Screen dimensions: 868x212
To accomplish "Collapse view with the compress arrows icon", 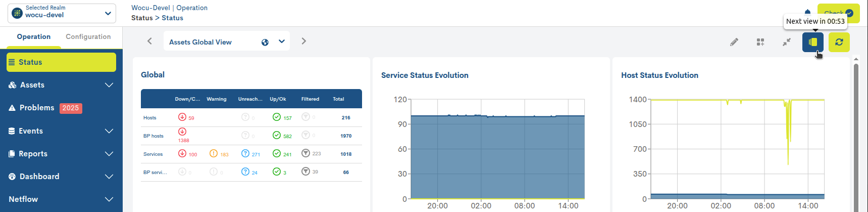I will (x=787, y=42).
